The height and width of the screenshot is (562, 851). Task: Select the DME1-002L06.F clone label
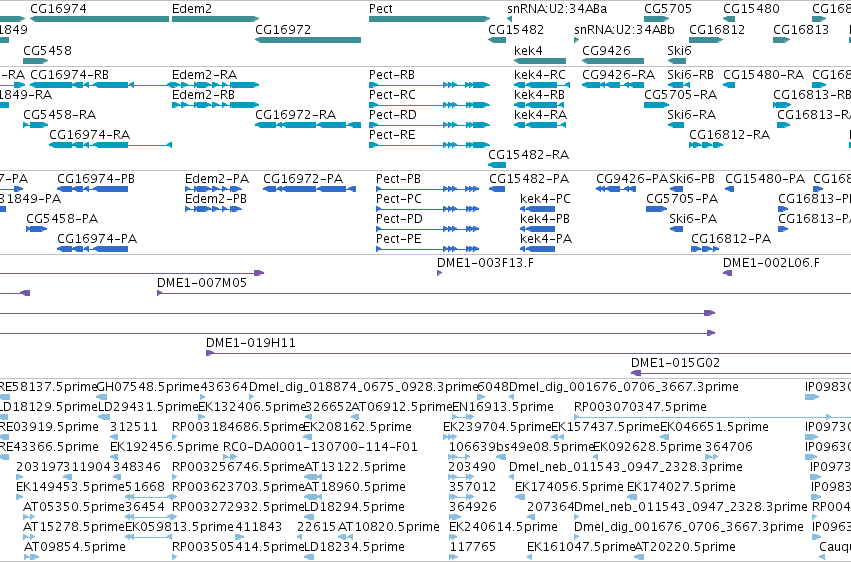(771, 263)
